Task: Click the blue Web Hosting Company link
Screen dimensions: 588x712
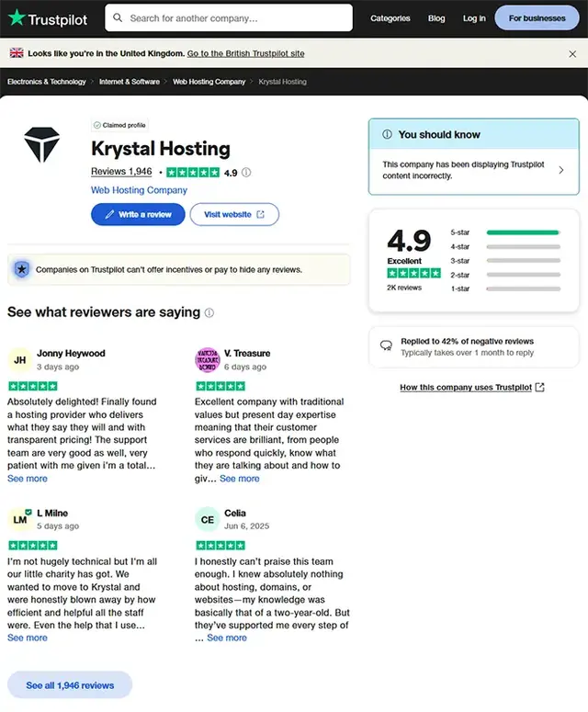Action: 139,190
